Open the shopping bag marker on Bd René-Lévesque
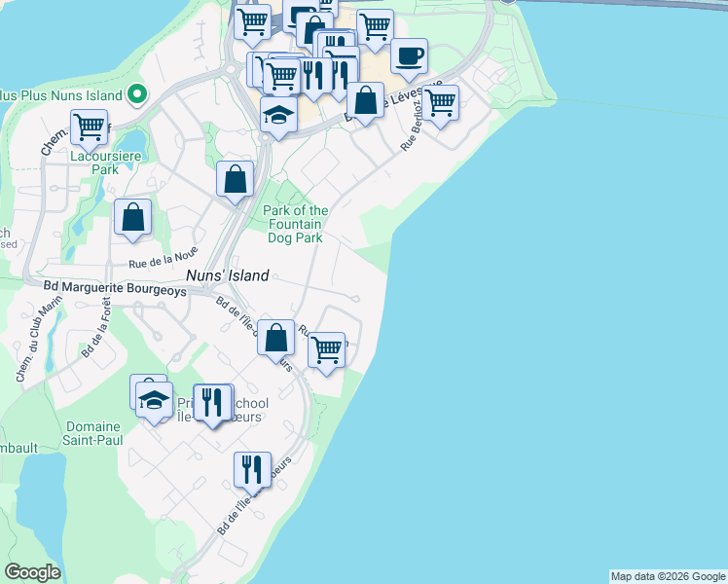 coord(365,100)
